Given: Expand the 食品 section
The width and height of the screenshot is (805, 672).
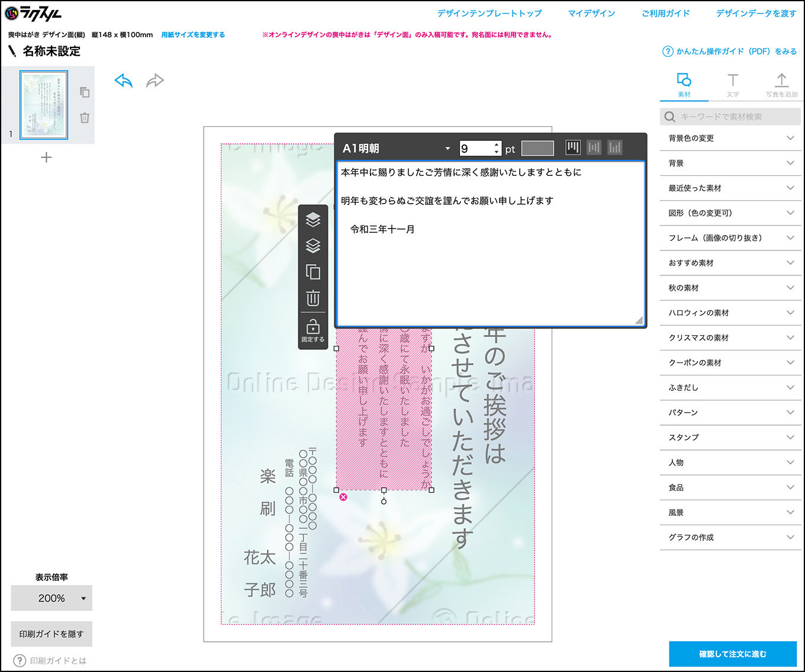Looking at the screenshot, I should (x=730, y=487).
